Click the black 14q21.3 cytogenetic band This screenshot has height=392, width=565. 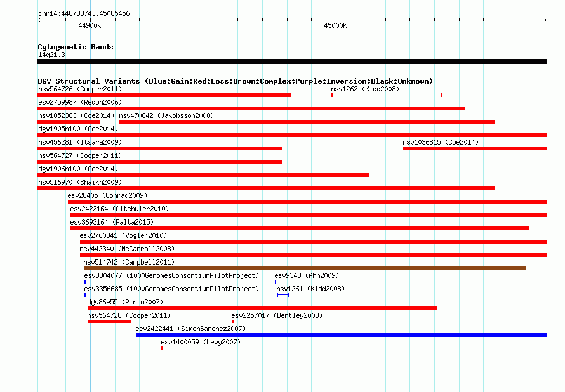point(292,62)
